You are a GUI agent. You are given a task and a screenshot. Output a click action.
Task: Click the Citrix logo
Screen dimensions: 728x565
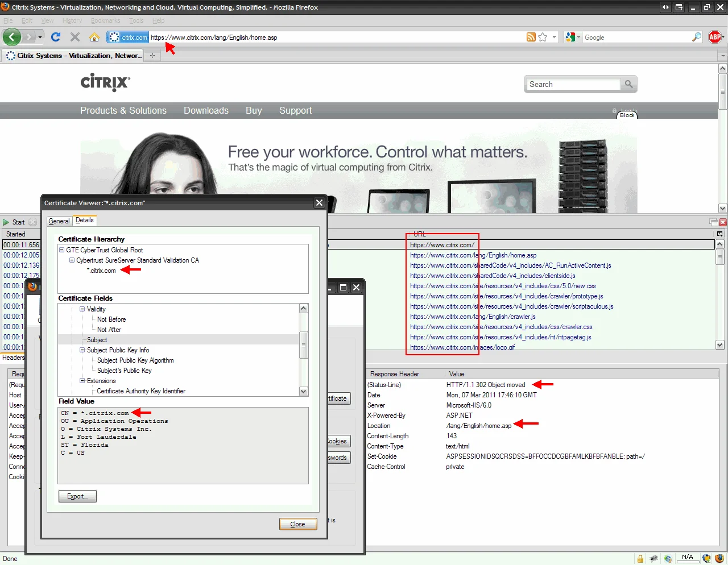coord(105,82)
